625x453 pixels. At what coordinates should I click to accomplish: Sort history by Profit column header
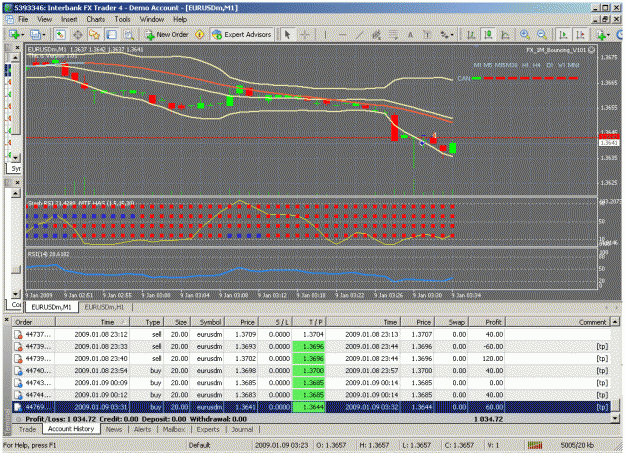(486, 322)
